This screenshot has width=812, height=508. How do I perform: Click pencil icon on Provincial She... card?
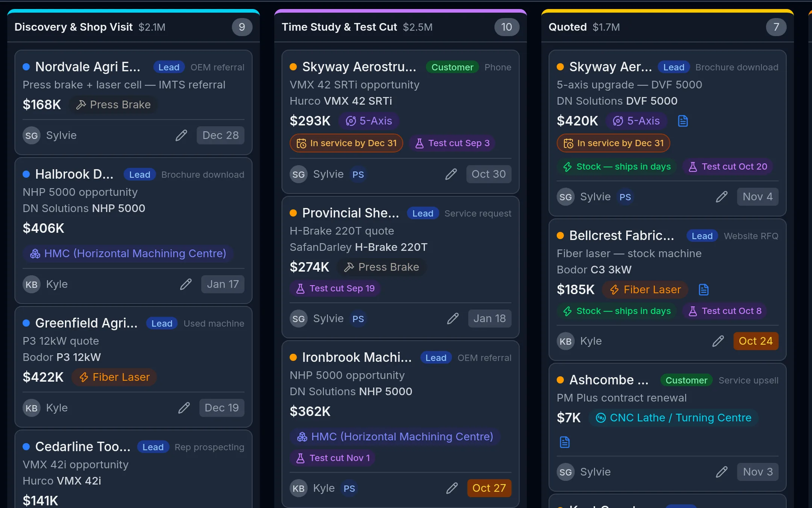tap(453, 318)
